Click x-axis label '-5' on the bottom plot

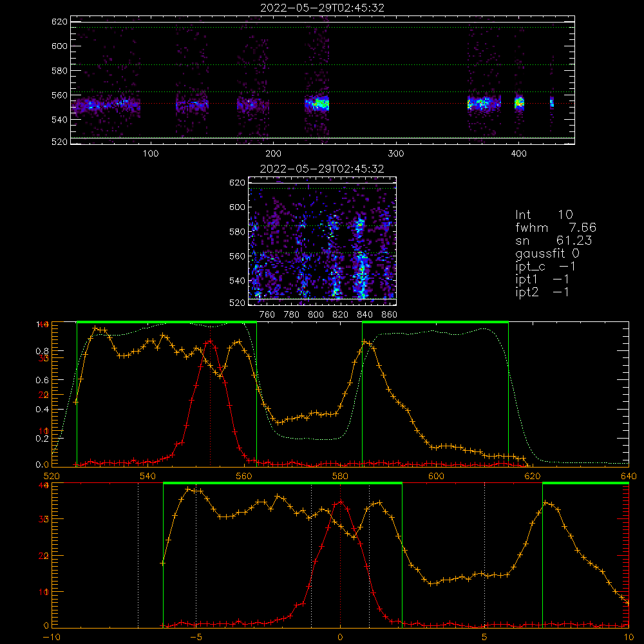(x=196, y=638)
